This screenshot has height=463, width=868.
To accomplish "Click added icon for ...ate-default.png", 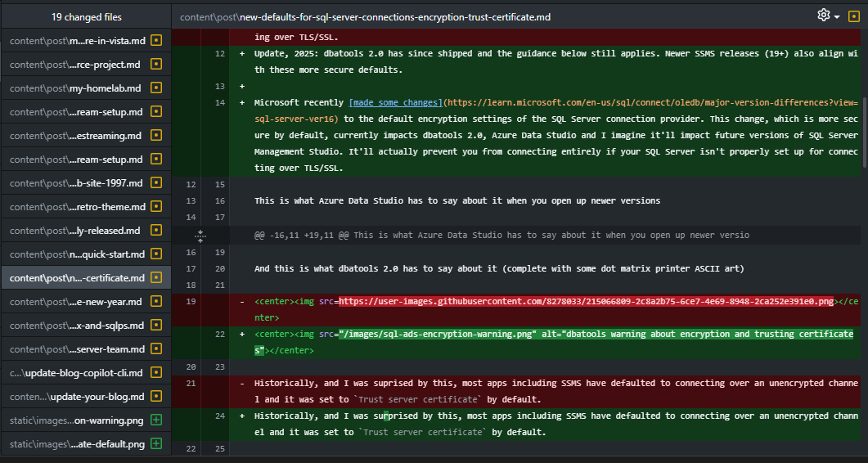I will click(x=156, y=443).
